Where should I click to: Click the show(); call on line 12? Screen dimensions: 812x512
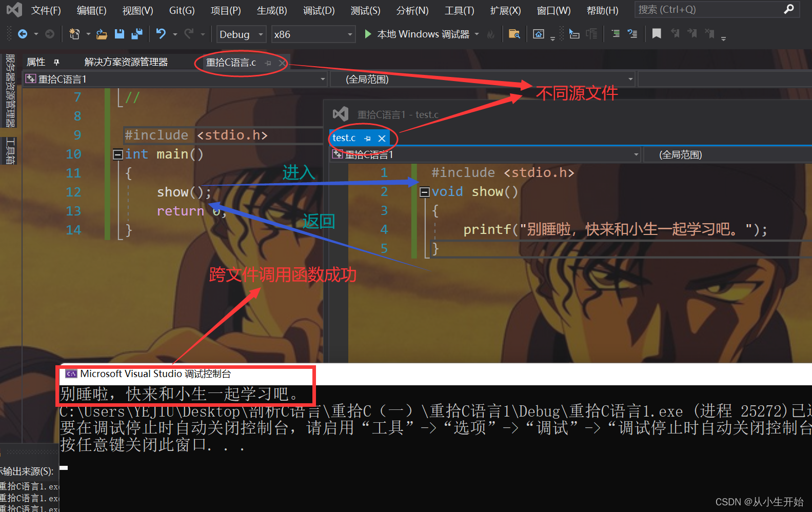(184, 192)
